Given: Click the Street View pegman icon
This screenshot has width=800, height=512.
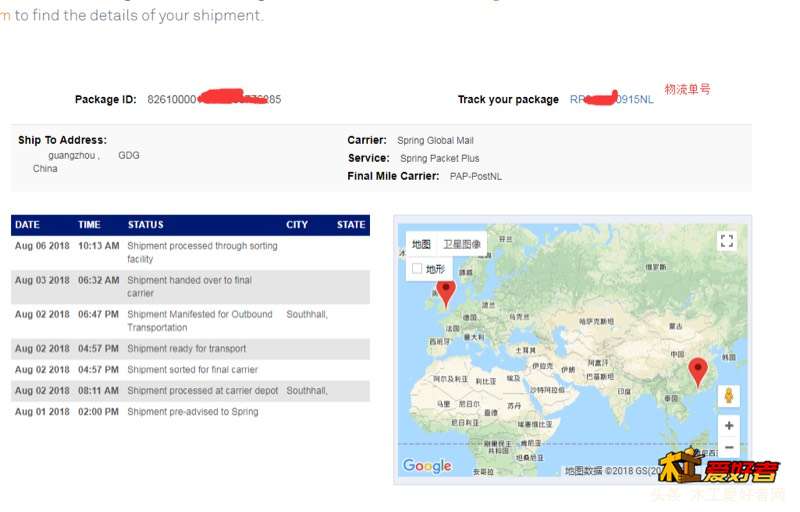Looking at the screenshot, I should (729, 396).
